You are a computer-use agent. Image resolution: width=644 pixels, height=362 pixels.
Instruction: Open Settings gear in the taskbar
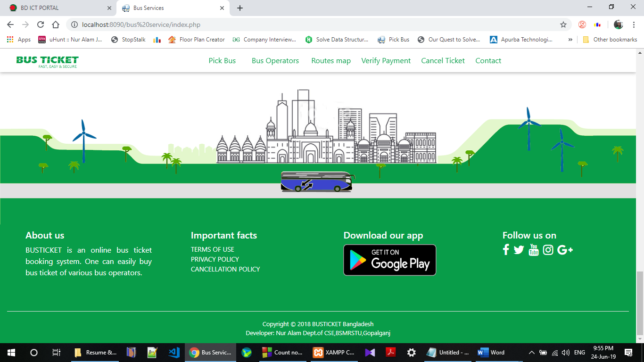[x=411, y=352]
